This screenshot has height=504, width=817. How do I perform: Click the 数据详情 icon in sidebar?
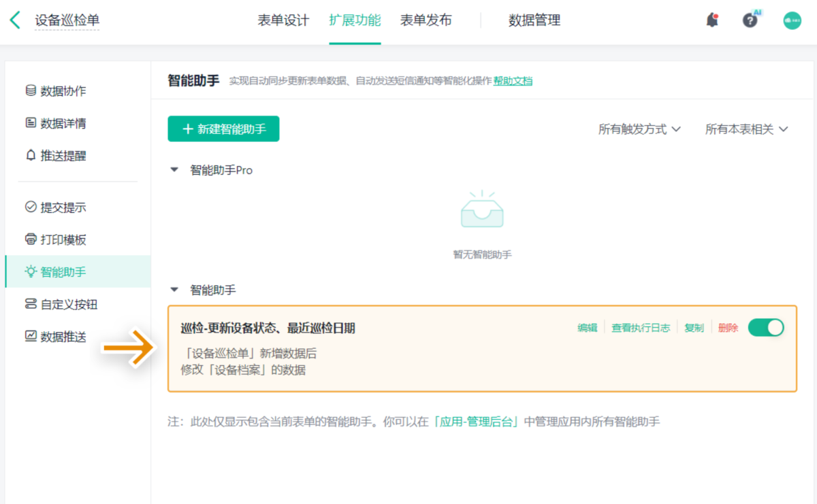coord(31,123)
